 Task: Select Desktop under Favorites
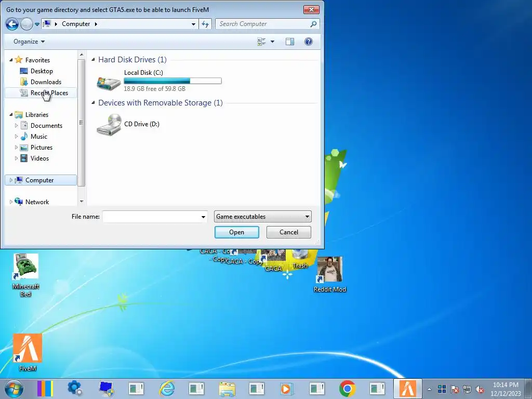(x=42, y=71)
